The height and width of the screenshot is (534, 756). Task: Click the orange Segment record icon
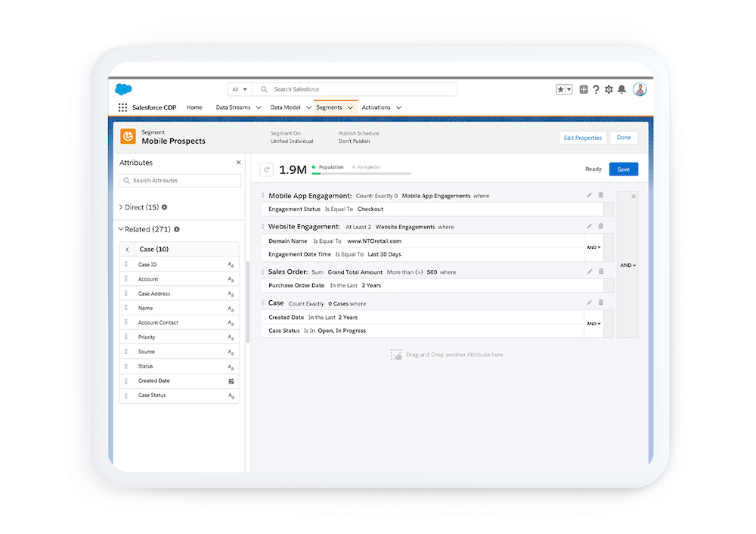click(x=128, y=138)
